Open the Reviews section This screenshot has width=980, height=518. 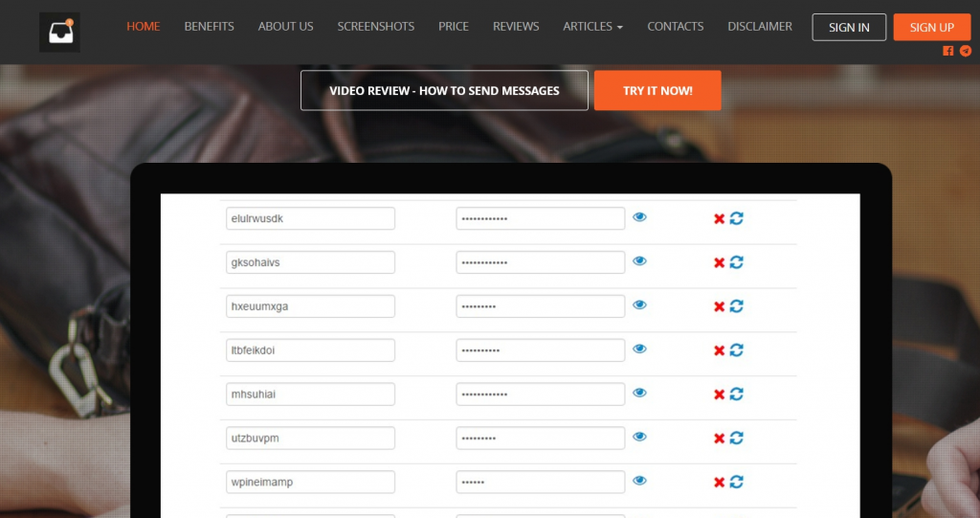click(516, 26)
